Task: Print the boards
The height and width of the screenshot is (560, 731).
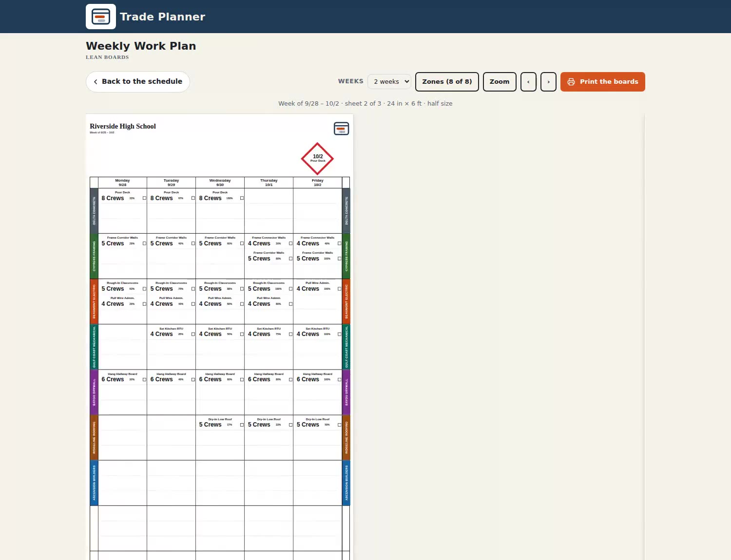Action: click(x=603, y=82)
